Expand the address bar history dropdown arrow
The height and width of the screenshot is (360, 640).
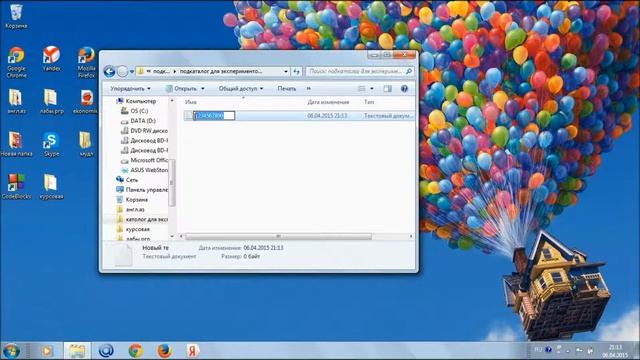[x=286, y=71]
